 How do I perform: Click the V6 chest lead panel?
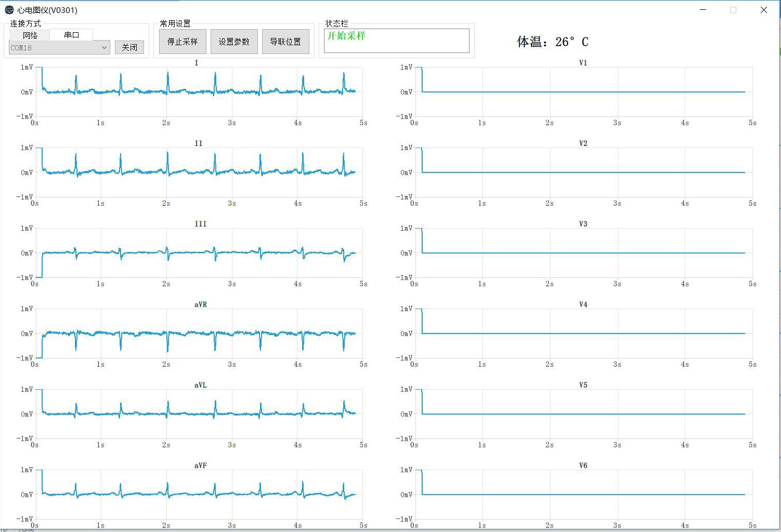582,495
